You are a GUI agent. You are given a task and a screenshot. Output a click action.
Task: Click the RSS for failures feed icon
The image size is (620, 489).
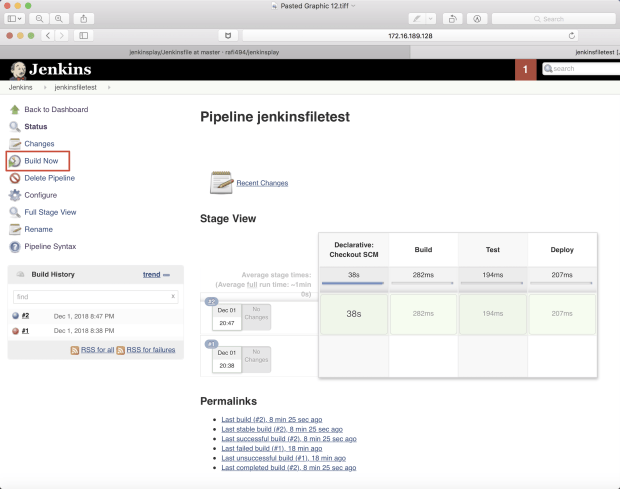point(121,350)
